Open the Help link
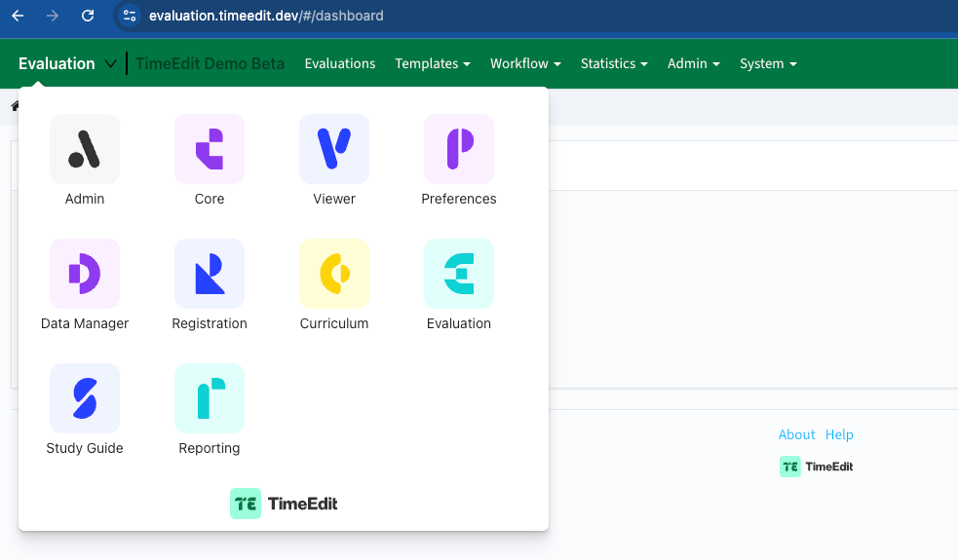The image size is (958, 560). click(x=839, y=434)
